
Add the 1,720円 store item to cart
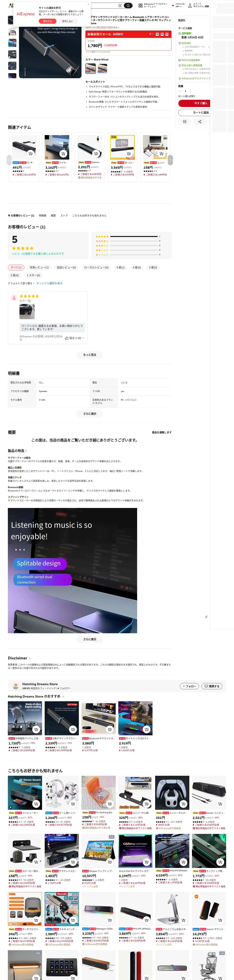click(x=36, y=729)
